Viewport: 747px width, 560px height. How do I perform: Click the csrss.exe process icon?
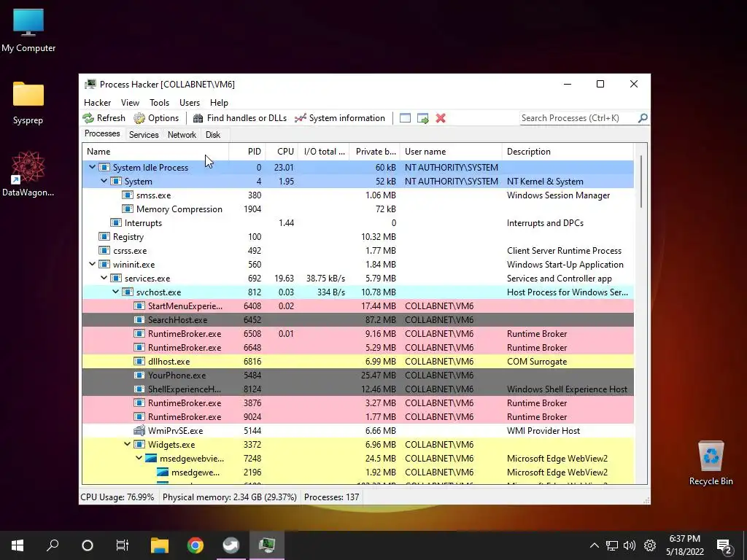pyautogui.click(x=104, y=251)
